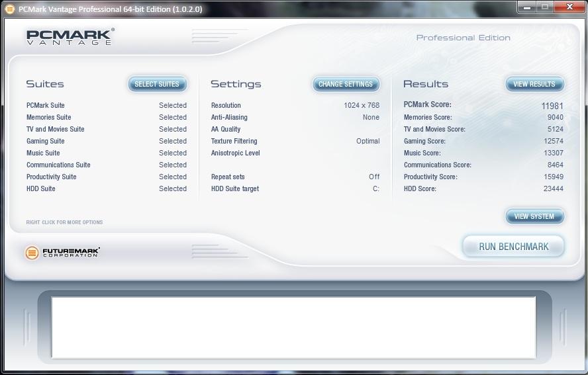Minimize the PCMark Vantage window
Image resolution: width=588 pixels, height=375 pixels.
[x=527, y=7]
